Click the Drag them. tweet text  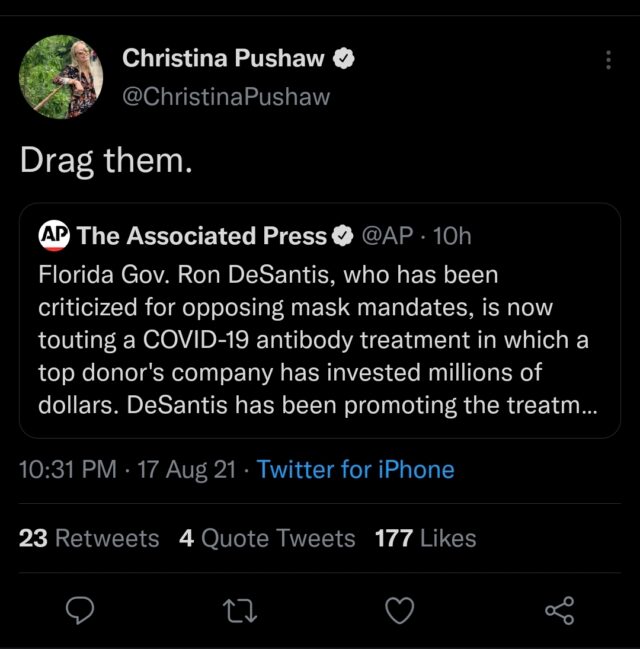[106, 161]
